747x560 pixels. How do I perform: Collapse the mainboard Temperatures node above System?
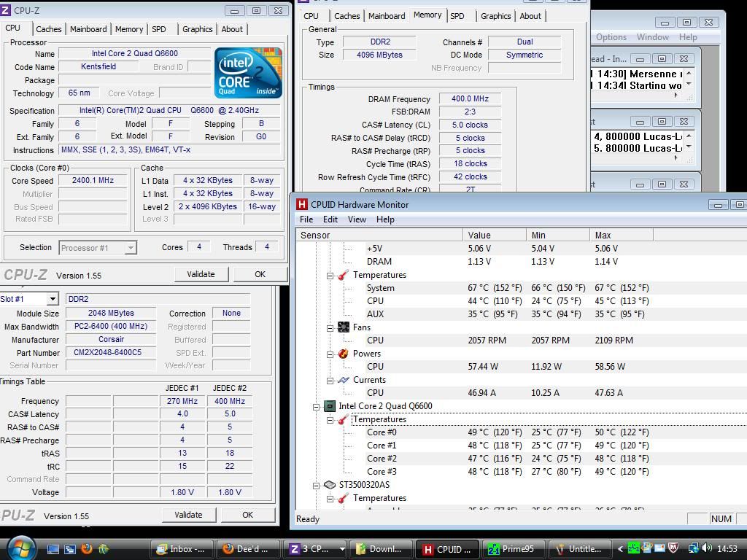(x=330, y=276)
